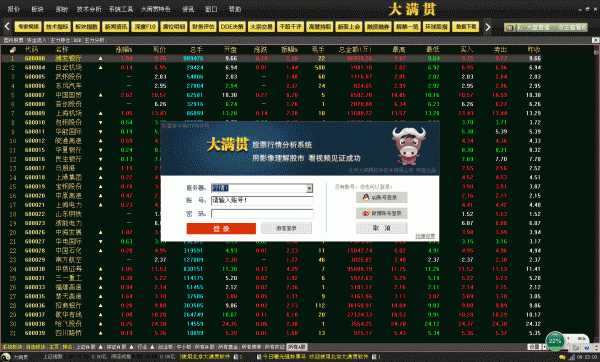Screen dimensions: 600x362
Task: Expand the 行业 bottom tab arrow
Action: 152,347
